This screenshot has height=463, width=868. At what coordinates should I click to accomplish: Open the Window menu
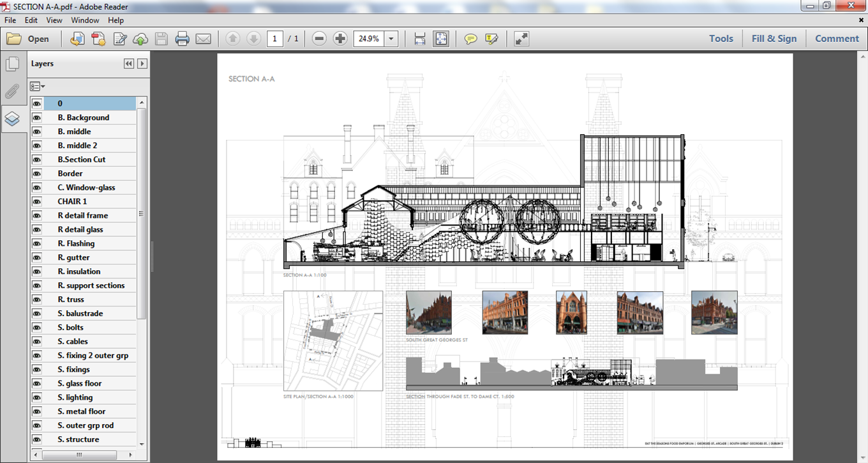(x=85, y=20)
